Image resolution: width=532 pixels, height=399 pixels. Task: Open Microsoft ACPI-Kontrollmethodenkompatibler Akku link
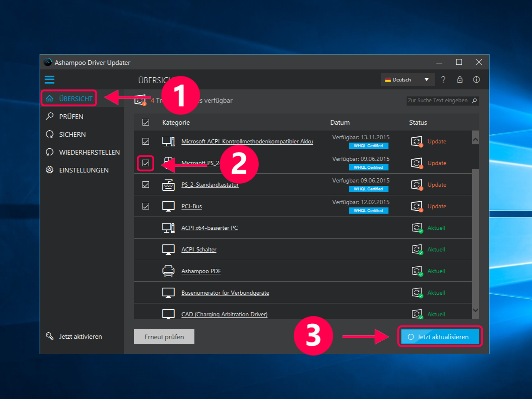coord(247,142)
